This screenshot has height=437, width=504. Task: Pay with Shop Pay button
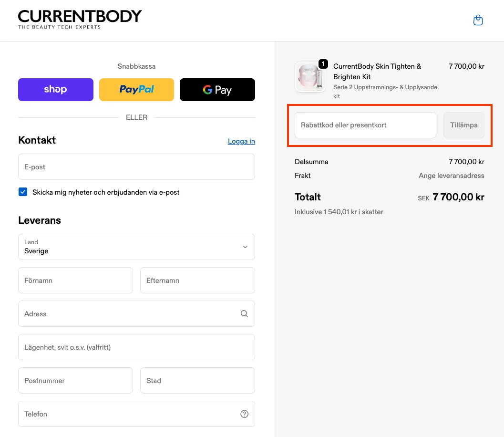point(56,90)
